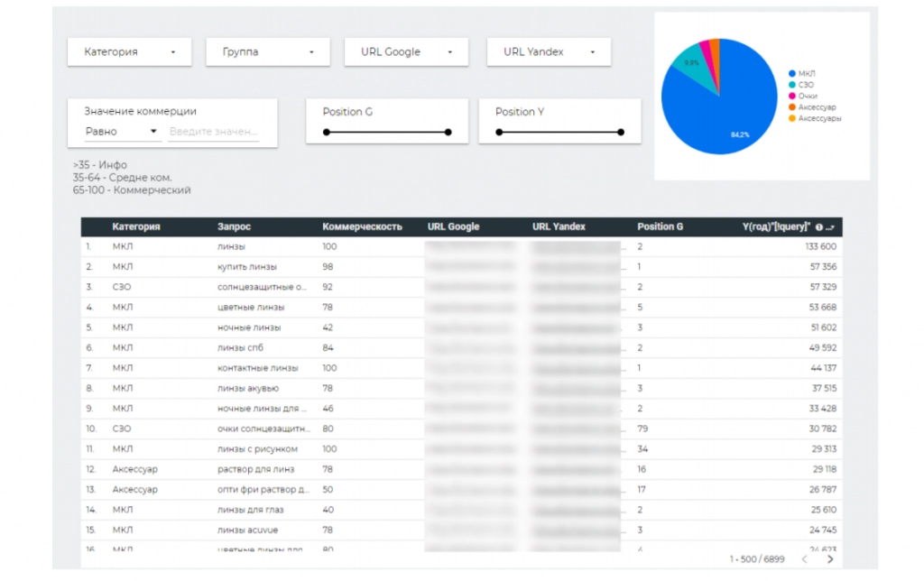The height and width of the screenshot is (581, 924).
Task: Click the pink Очки legend dot
Action: coord(792,96)
